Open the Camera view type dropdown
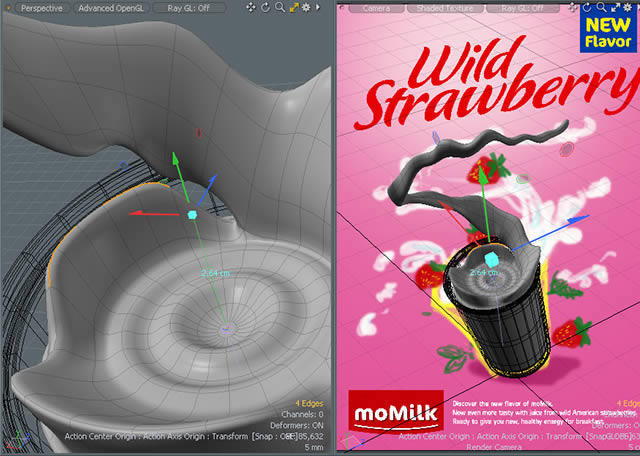Viewport: 640px width, 456px height. point(376,8)
